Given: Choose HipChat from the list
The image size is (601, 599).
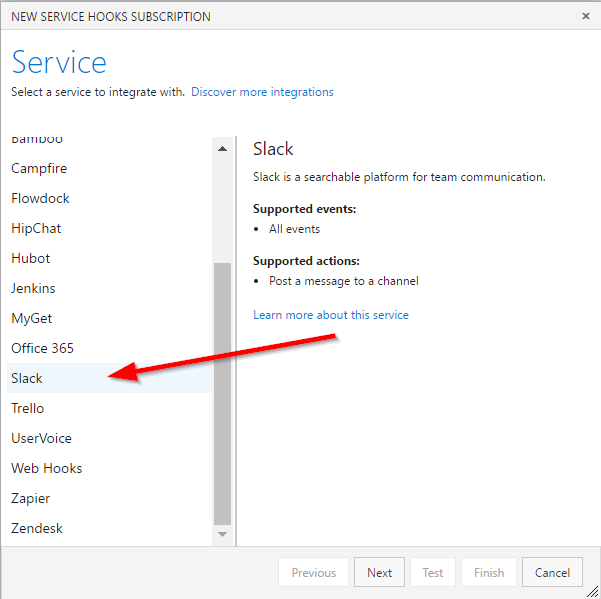Looking at the screenshot, I should coord(109,228).
